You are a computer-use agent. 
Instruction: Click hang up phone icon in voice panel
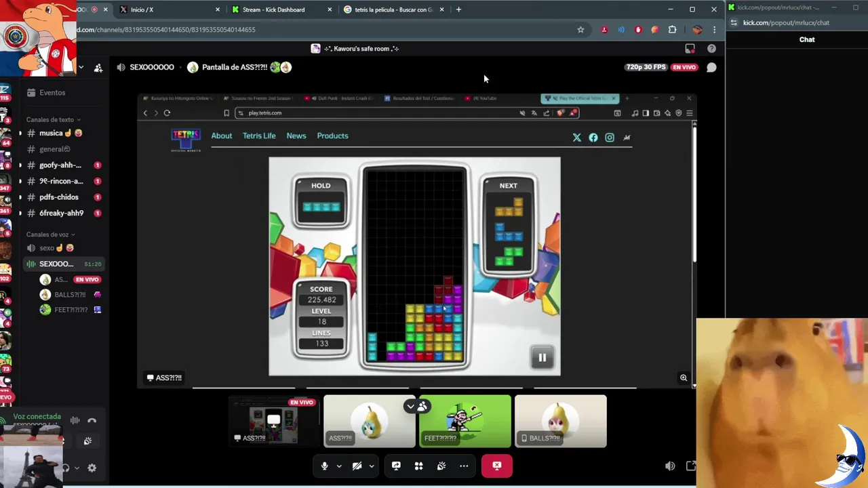[x=92, y=420]
